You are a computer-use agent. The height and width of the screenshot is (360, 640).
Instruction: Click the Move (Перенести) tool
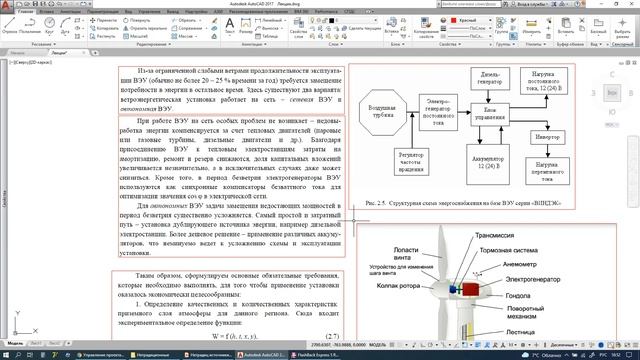pos(104,20)
